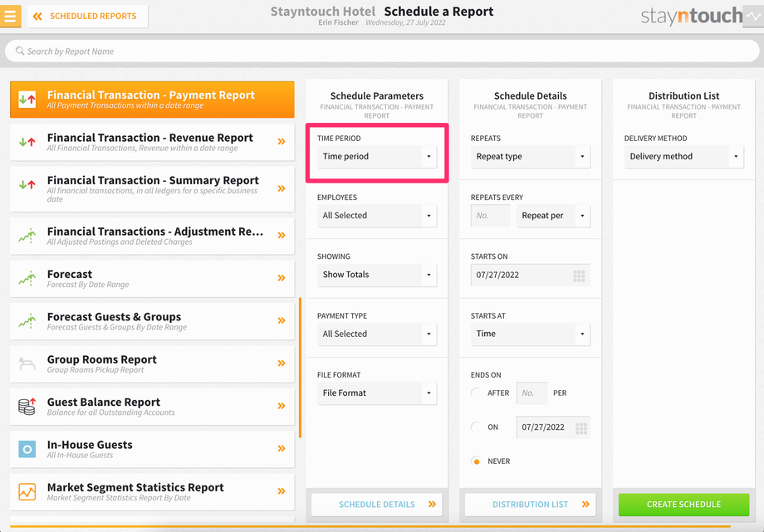Click the Market Segment Statistics chart icon

pos(27,491)
